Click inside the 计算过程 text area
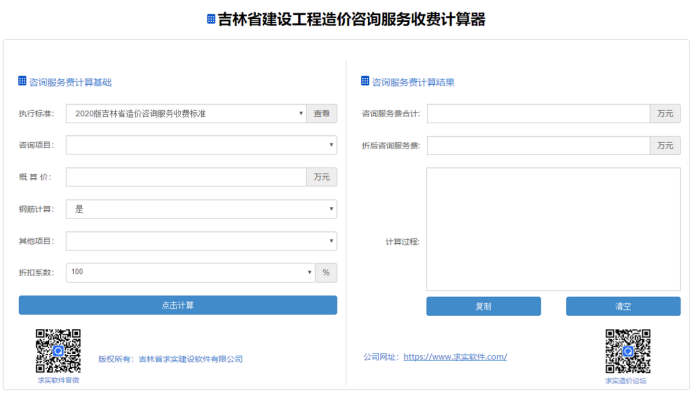 point(553,229)
